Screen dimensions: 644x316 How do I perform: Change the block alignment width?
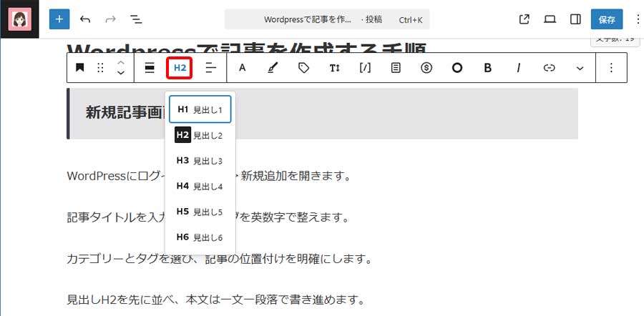tap(150, 68)
